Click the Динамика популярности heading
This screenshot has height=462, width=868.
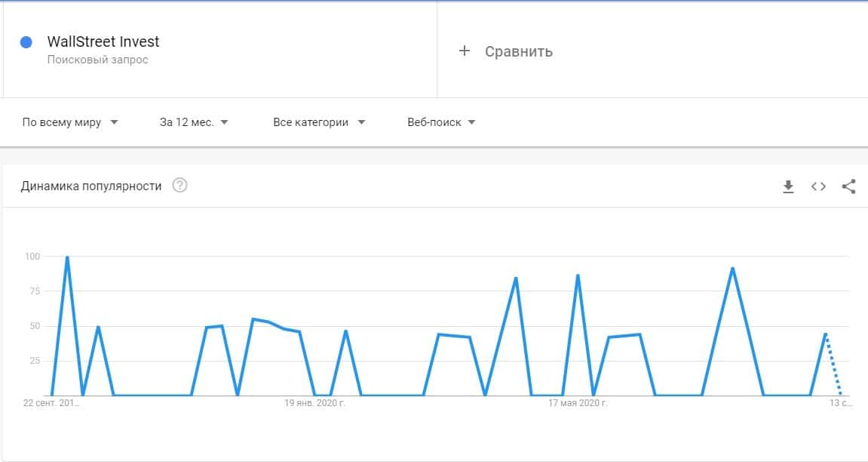(91, 186)
